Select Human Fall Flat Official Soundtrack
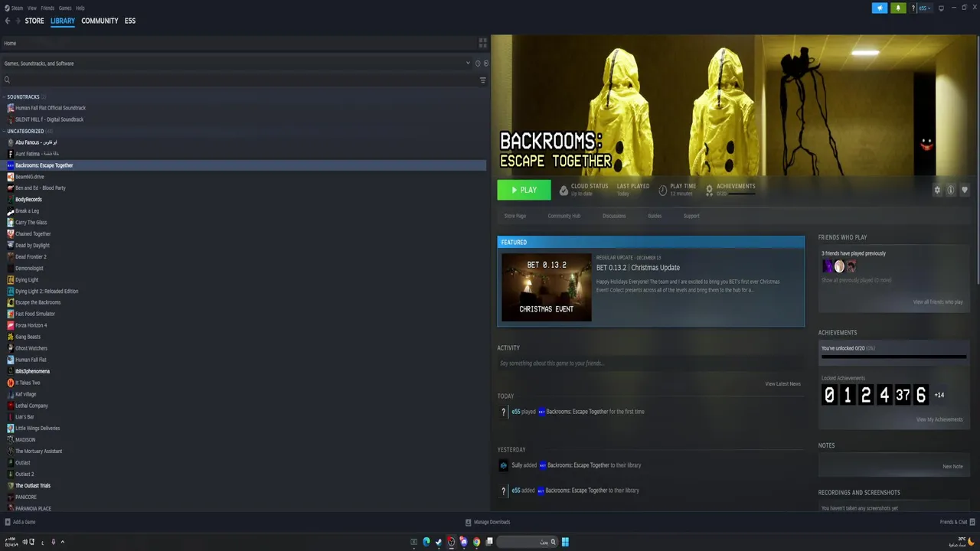The image size is (980, 551). [50, 108]
